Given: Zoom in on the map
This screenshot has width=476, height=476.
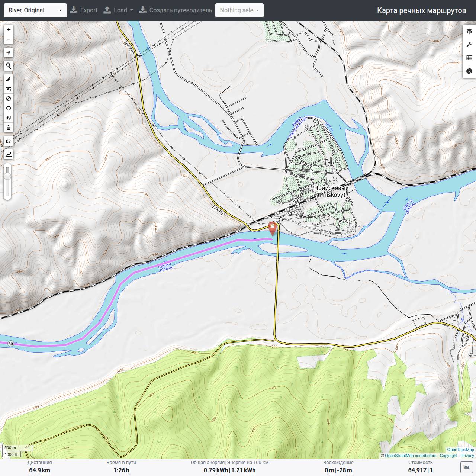Looking at the screenshot, I should click(x=9, y=29).
